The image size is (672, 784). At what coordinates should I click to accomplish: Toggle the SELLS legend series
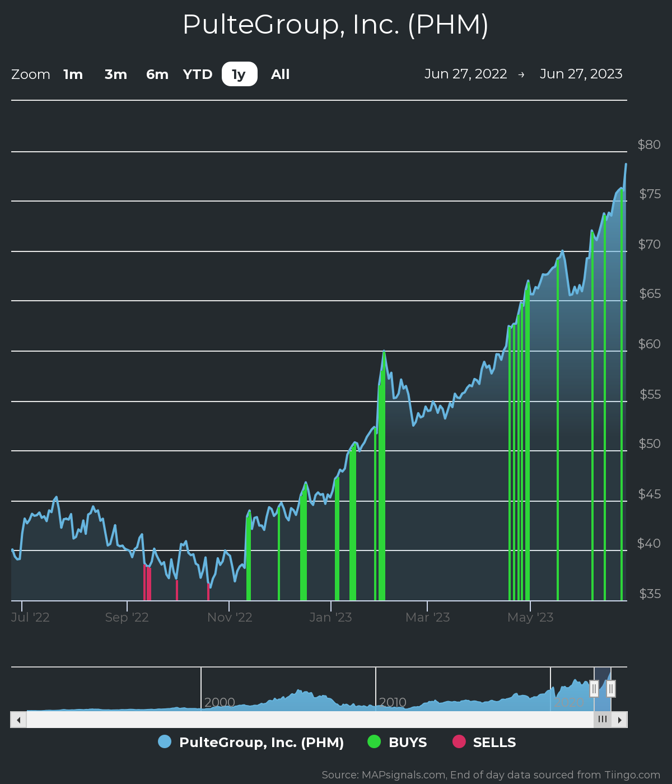(484, 742)
